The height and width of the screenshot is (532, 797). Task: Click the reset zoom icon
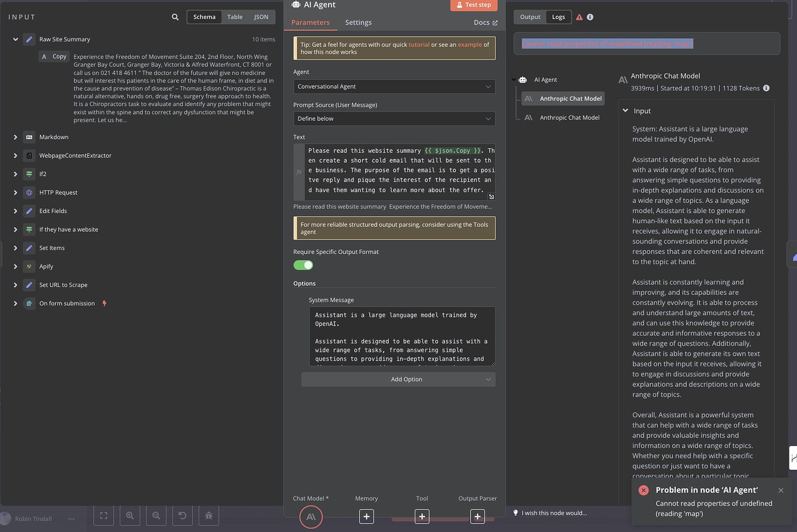click(x=182, y=516)
